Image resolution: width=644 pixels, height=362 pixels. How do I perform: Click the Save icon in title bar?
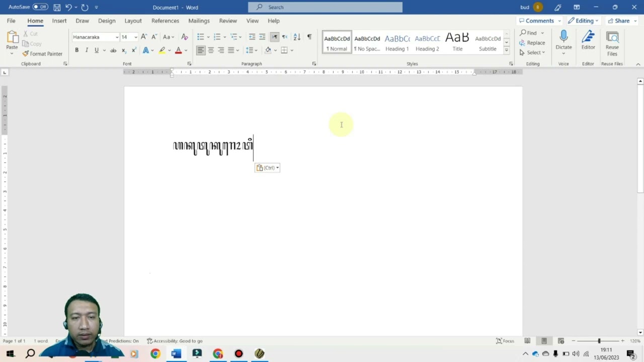point(57,8)
